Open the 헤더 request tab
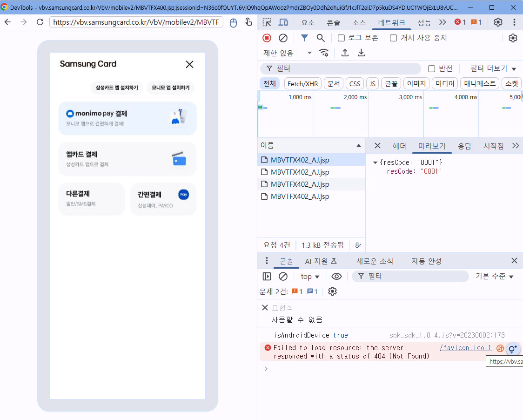523x420 pixels. tap(399, 146)
